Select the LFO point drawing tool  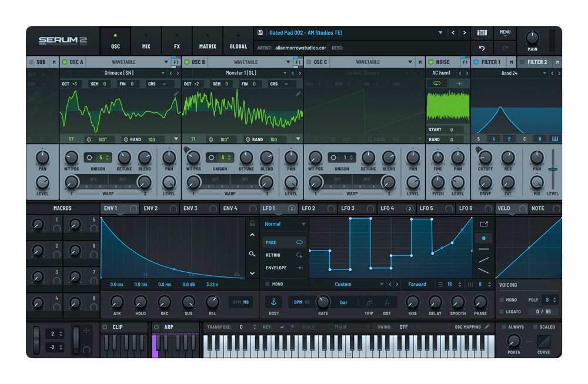(484, 238)
